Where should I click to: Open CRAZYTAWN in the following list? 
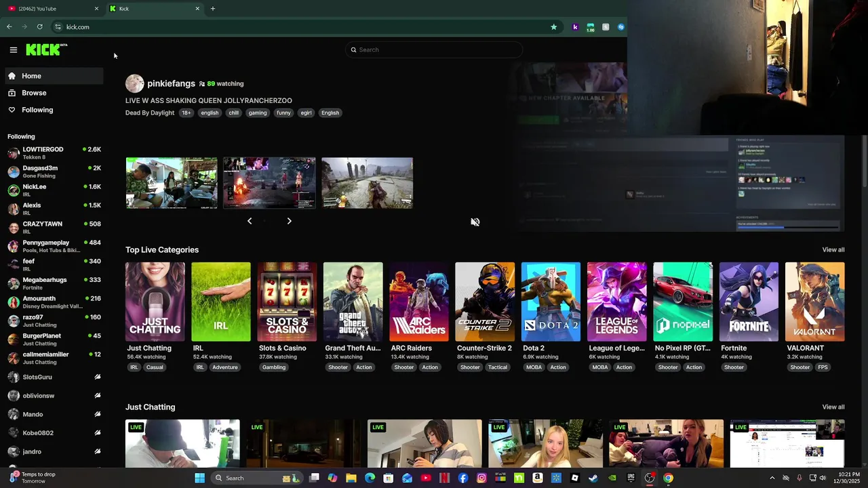pyautogui.click(x=54, y=228)
